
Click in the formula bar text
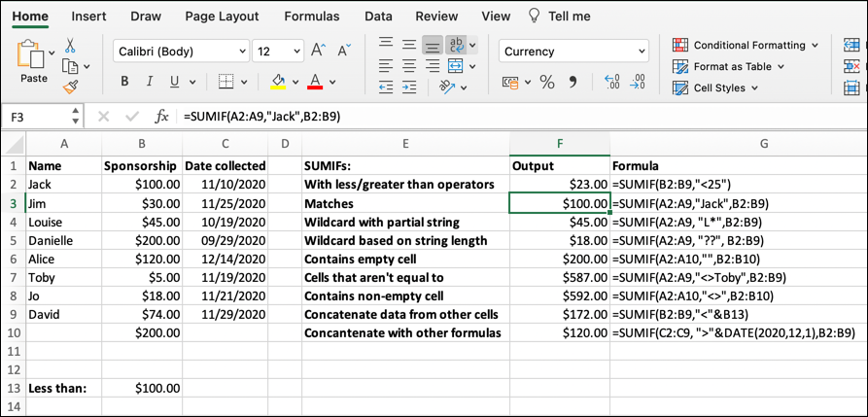pos(262,117)
